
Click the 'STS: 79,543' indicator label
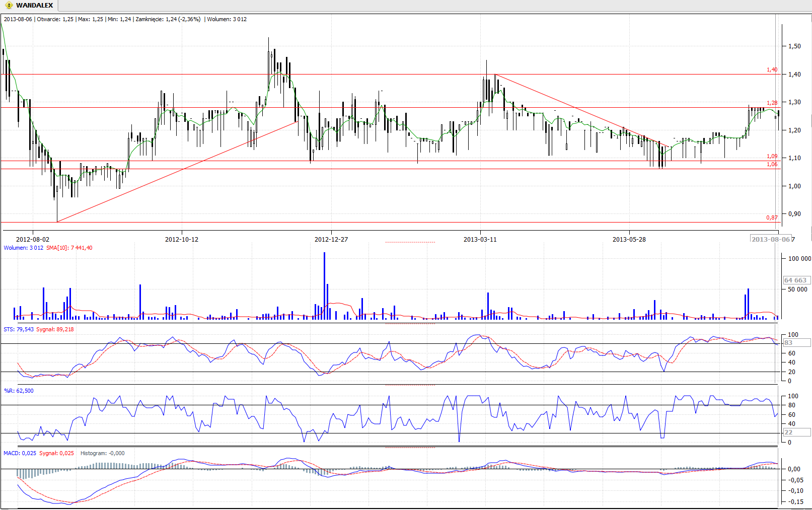[x=19, y=329]
